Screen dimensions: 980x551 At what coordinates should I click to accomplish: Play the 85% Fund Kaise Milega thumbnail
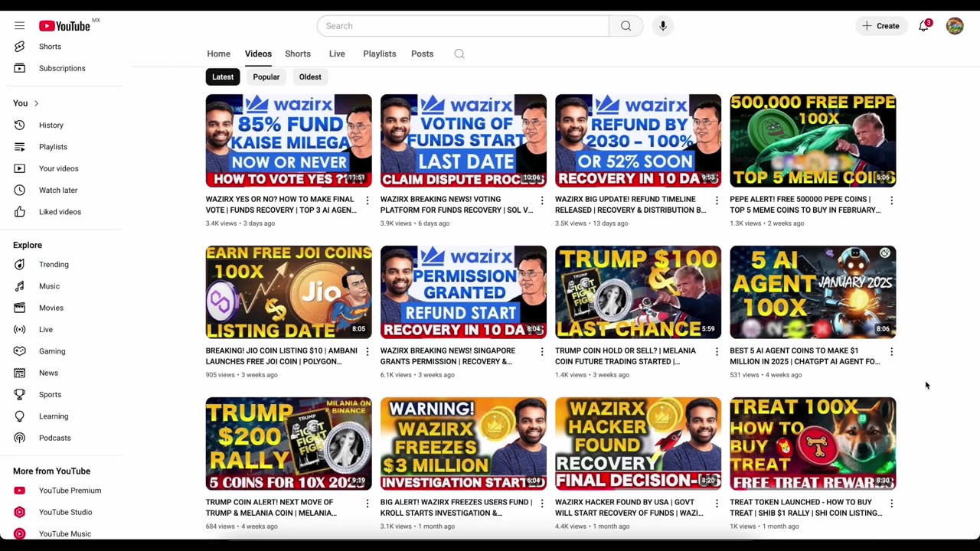289,141
